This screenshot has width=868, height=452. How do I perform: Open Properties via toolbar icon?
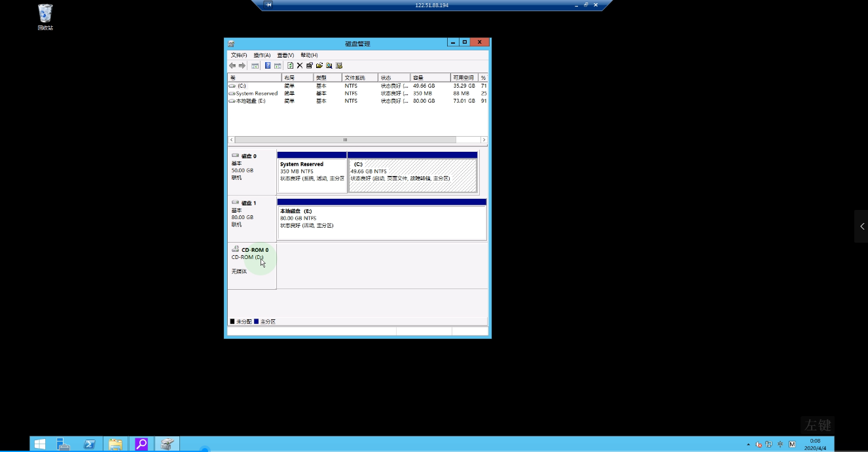(x=310, y=65)
